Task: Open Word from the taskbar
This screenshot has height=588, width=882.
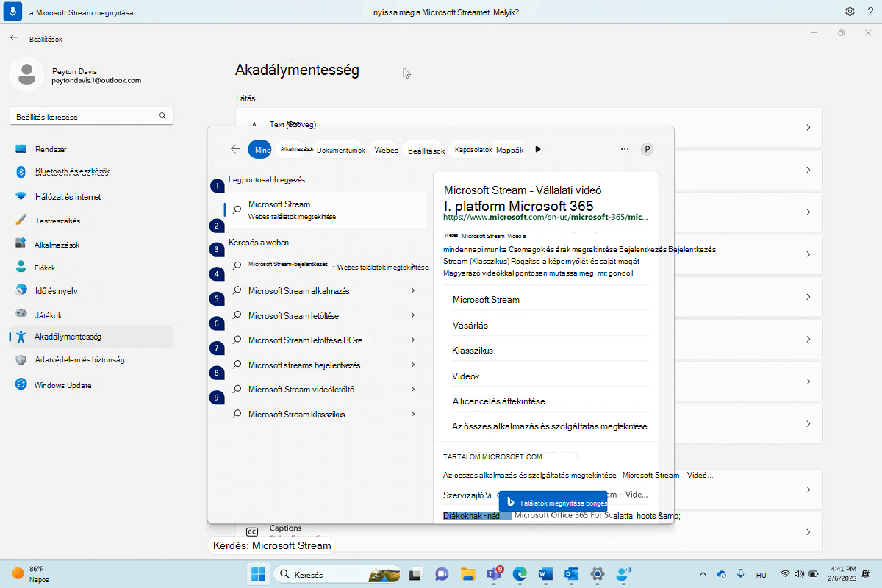Action: coord(545,574)
